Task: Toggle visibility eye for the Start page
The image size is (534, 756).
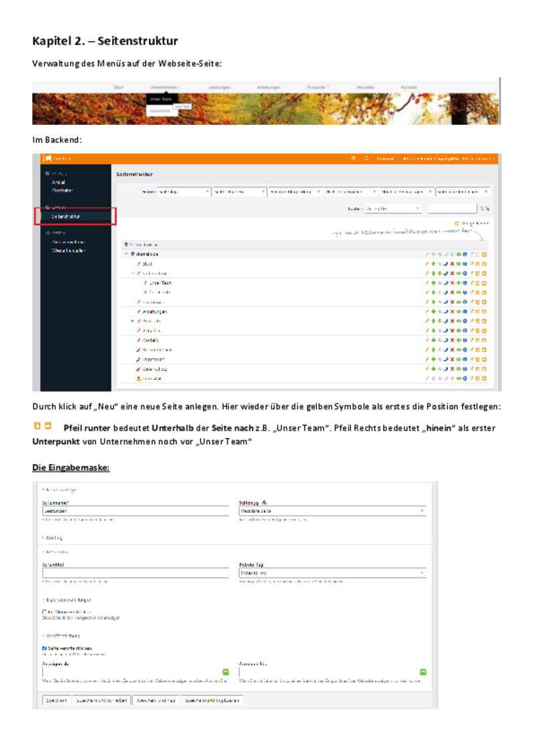Action: tap(459, 264)
